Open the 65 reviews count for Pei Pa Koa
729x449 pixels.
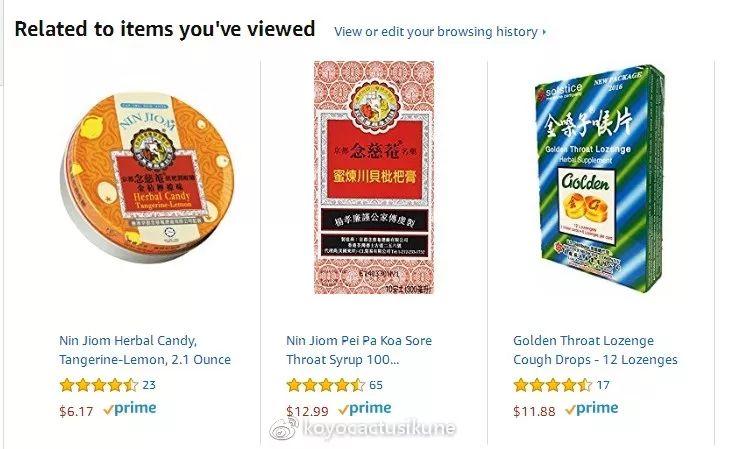click(376, 385)
